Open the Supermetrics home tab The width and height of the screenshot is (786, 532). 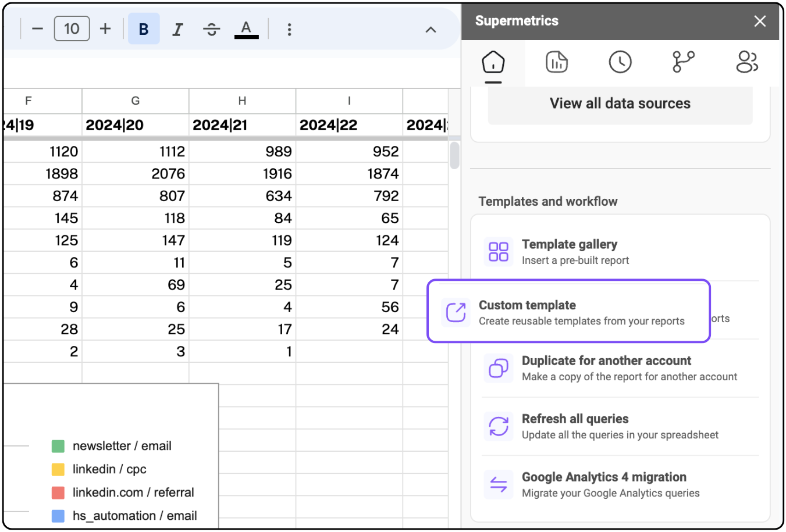click(x=493, y=62)
